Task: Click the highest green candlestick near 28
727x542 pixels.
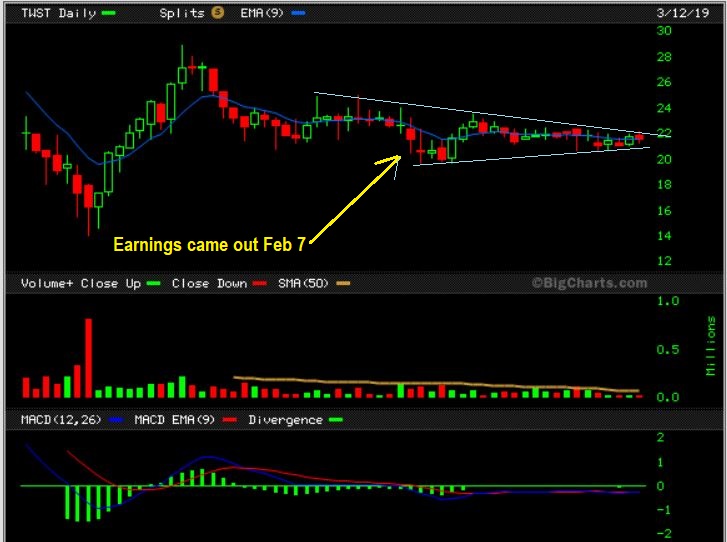Action: (x=182, y=68)
